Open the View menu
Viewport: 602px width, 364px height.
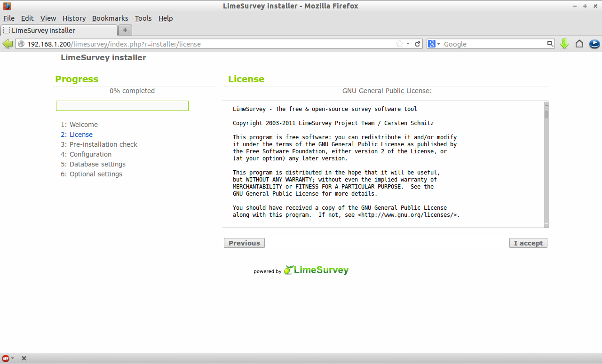[x=48, y=18]
